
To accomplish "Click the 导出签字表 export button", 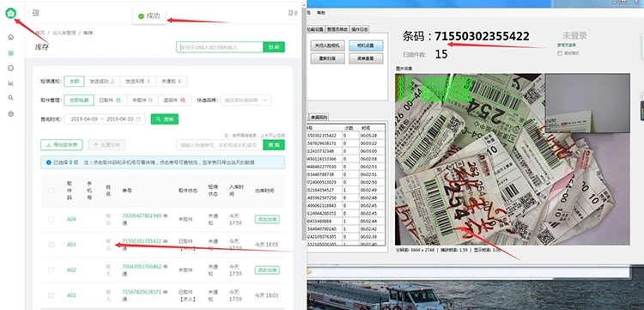I will tap(62, 145).
